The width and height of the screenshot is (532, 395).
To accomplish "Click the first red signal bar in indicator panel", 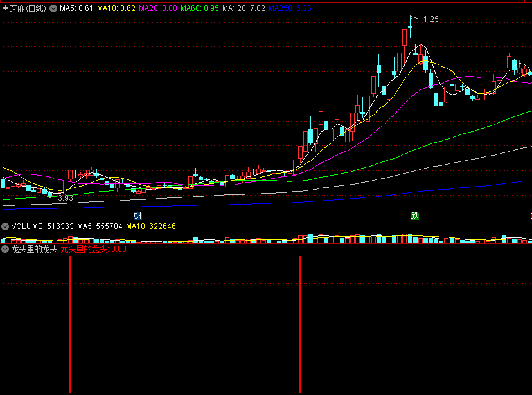I will [70, 324].
